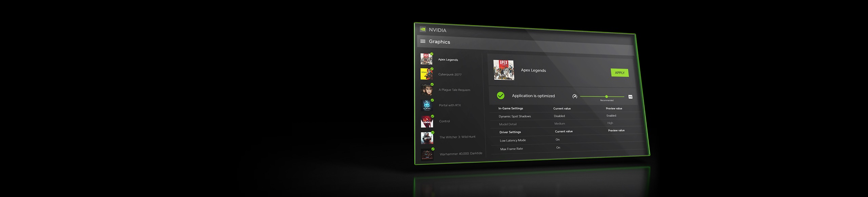The width and height of the screenshot is (868, 197).
Task: Click the optimization slider's Recommended handle
Action: pos(607,97)
